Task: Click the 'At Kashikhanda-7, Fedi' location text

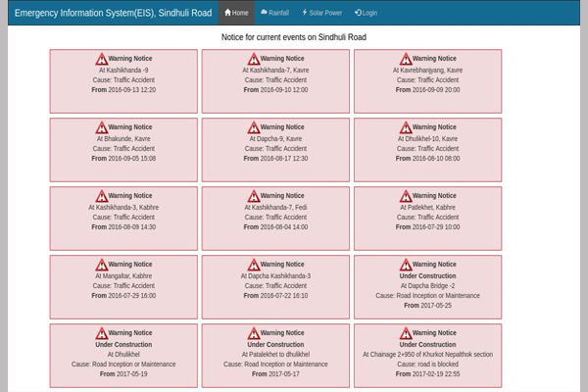Action: coord(275,208)
